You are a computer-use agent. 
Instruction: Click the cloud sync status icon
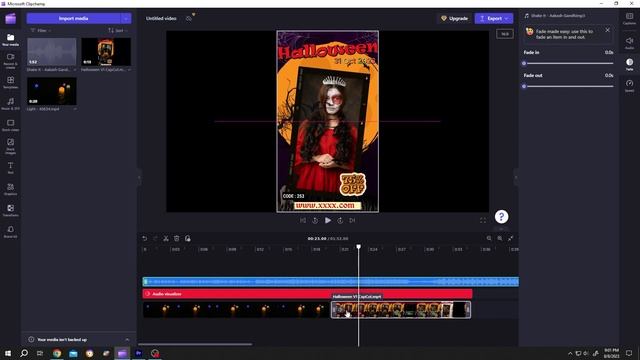tap(189, 18)
